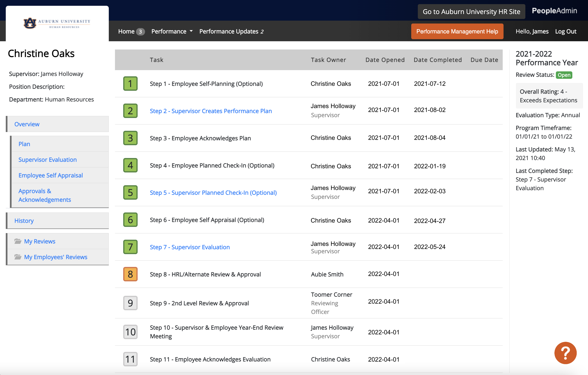Open the Step 7 - Supervisor Evaluation link
This screenshot has width=588, height=375.
[190, 247]
